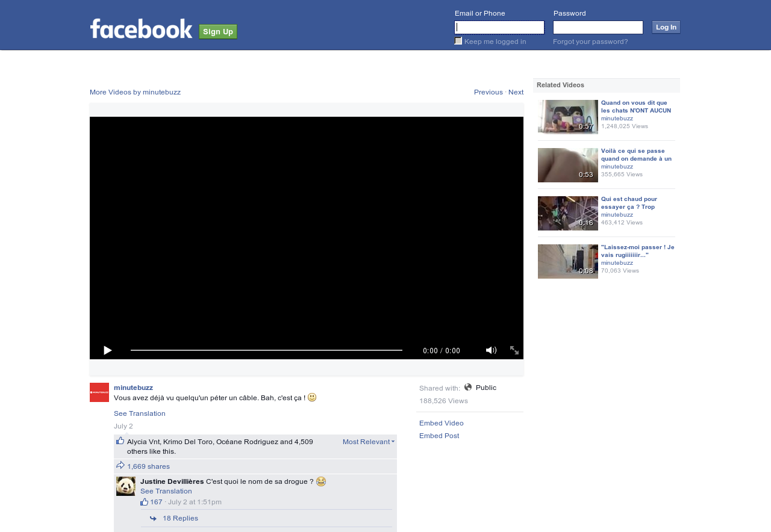
Task: Click the Facebook logo
Action: 141,28
